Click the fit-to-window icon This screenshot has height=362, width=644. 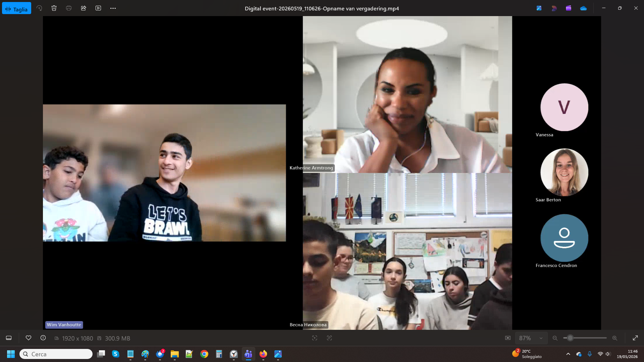coord(508,338)
